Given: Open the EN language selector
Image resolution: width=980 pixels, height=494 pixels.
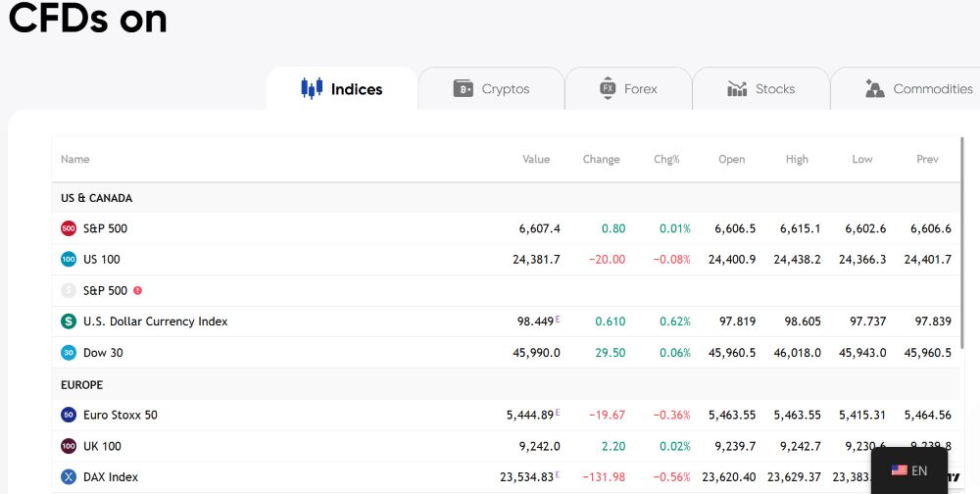Looking at the screenshot, I should pos(908,470).
